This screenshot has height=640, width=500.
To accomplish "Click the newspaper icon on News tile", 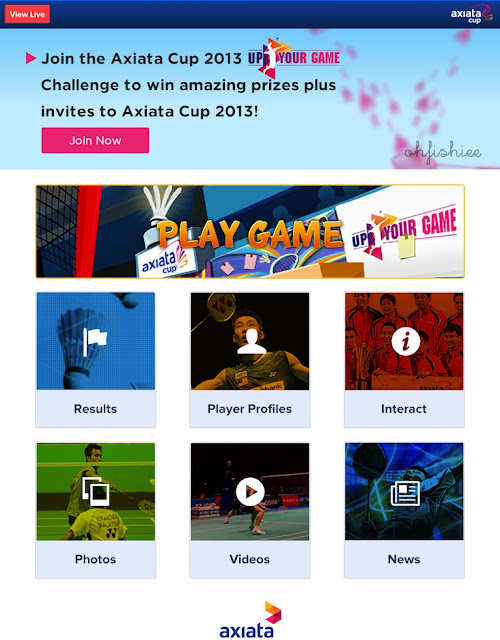I will point(405,493).
